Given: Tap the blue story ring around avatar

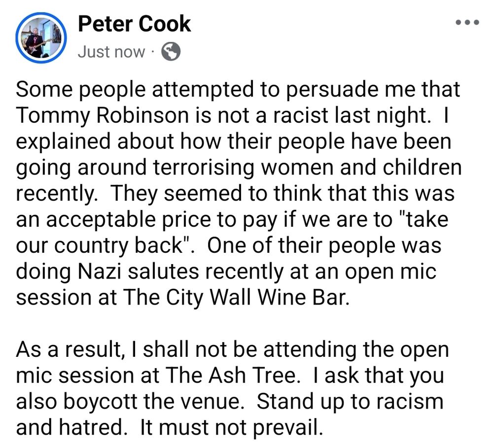Looking at the screenshot, I should (41, 38).
